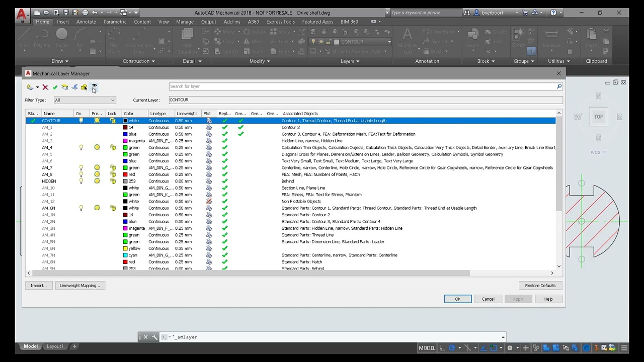Toggle the Override checkmark for layer AM_2
This screenshot has width=644, height=362.
241,134
